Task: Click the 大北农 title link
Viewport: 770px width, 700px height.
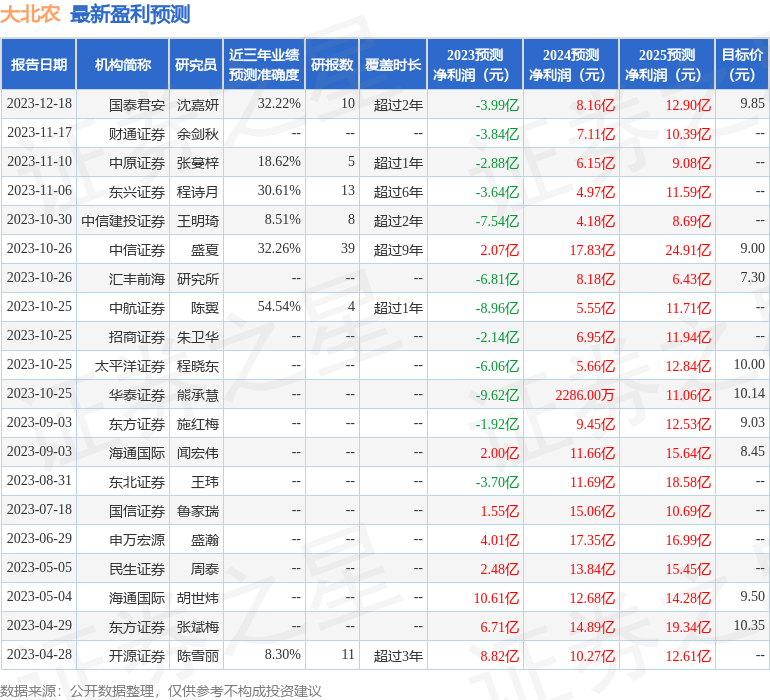Action: click(30, 14)
